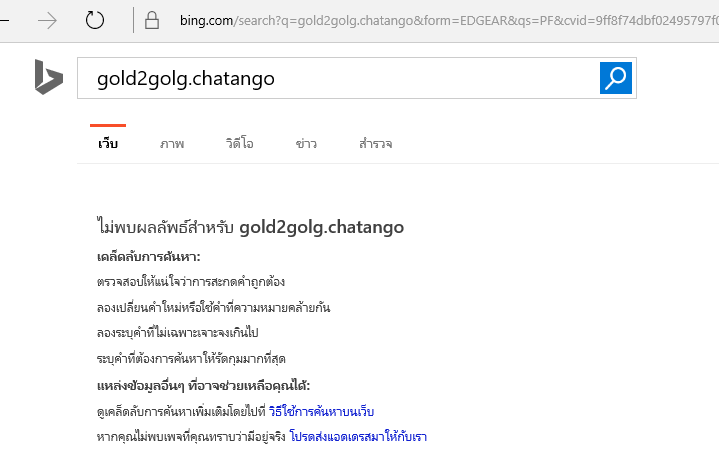Go to the ข่าว tab
The image size is (719, 469).
(306, 144)
